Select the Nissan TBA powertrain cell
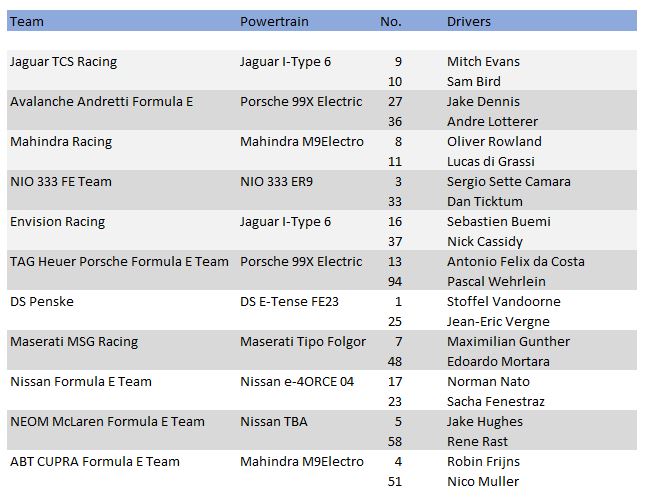Viewport: 649px width, 503px height. pos(274,421)
